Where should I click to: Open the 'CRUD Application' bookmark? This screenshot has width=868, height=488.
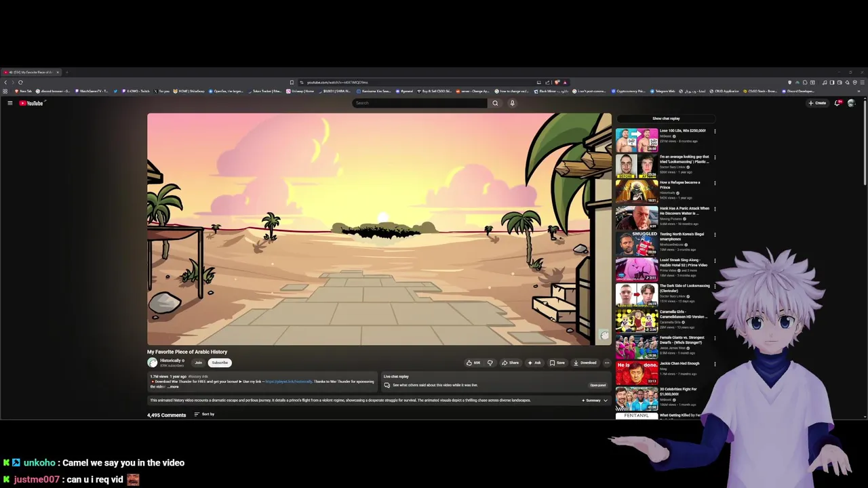click(x=724, y=91)
